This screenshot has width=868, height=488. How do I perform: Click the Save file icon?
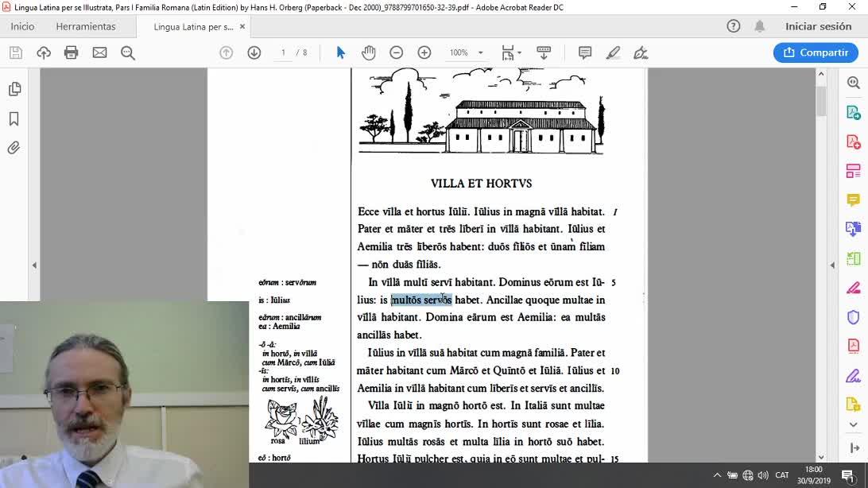[16, 52]
